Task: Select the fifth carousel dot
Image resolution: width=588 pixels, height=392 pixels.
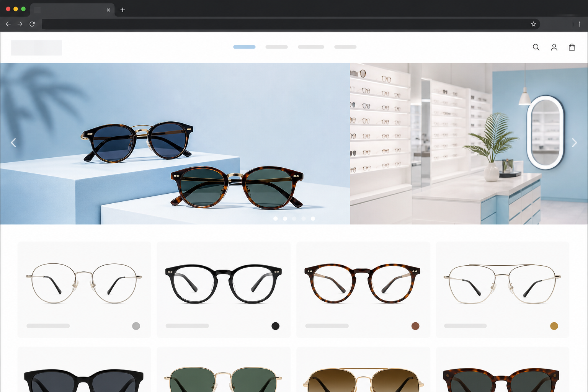Action: tap(313, 219)
